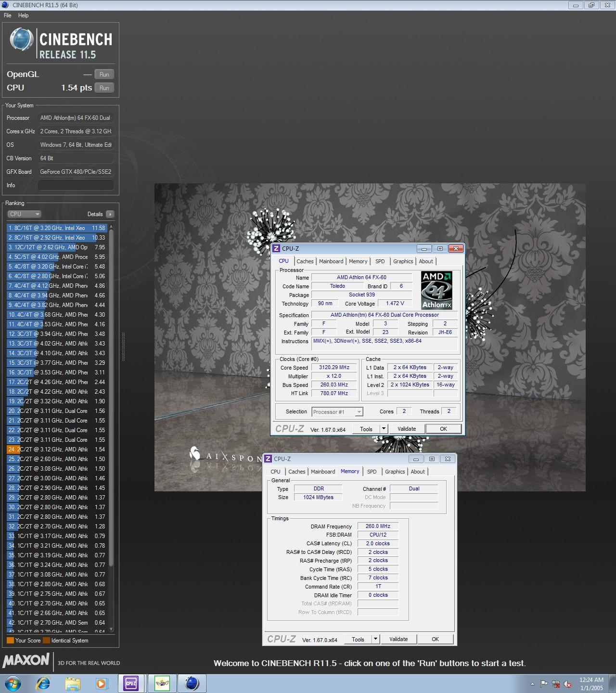The image size is (616, 693).
Task: Click the MAXON logo at bottom left
Action: (26, 660)
